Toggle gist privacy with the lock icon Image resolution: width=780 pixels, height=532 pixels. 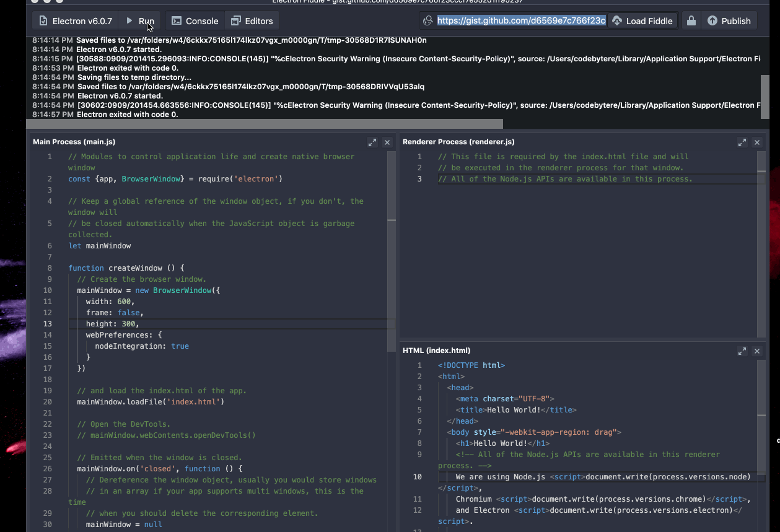(691, 20)
